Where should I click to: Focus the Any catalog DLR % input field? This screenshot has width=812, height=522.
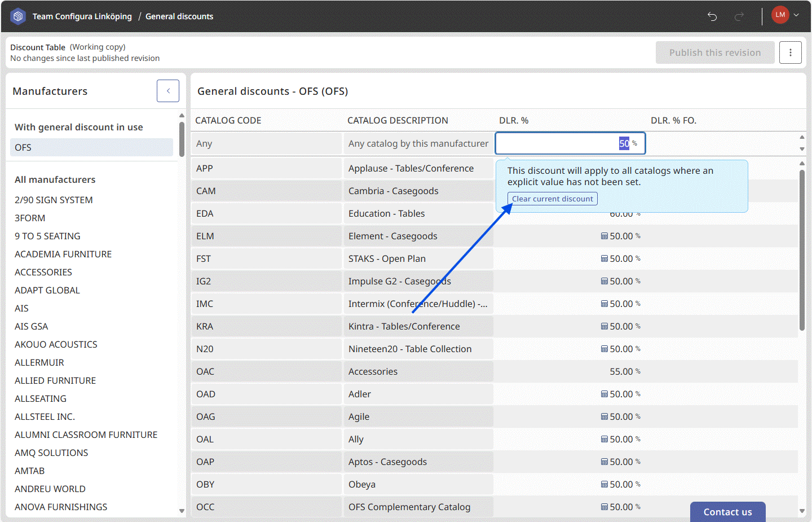point(570,143)
